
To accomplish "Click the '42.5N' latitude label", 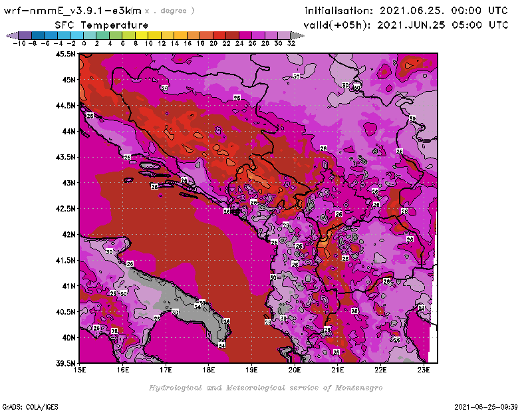I will click(x=65, y=209).
